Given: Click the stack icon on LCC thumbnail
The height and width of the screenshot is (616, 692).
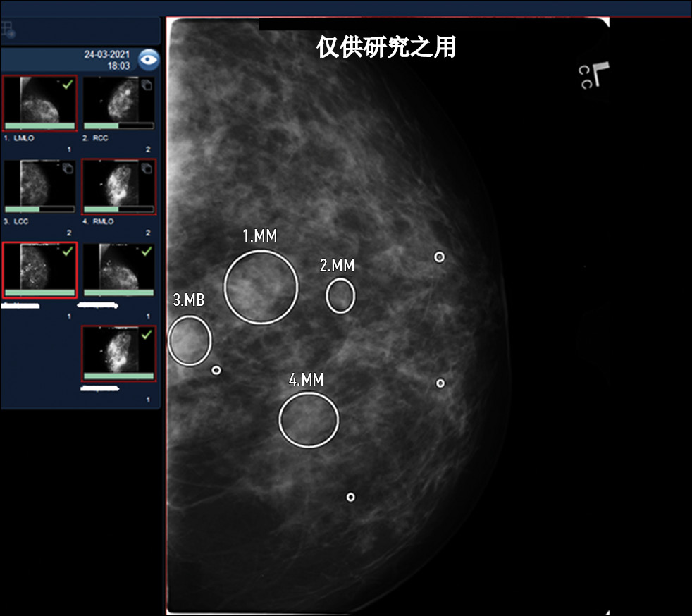Looking at the screenshot, I should tap(67, 168).
